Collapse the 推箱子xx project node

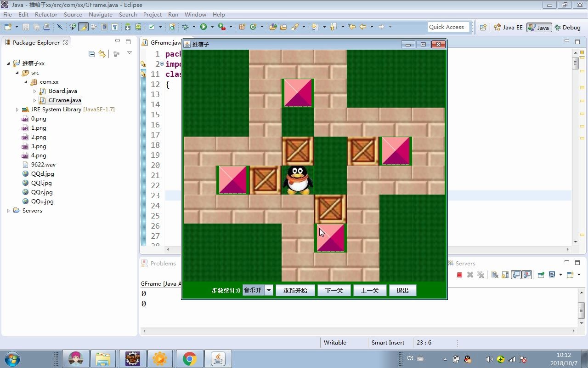pyautogui.click(x=9, y=63)
